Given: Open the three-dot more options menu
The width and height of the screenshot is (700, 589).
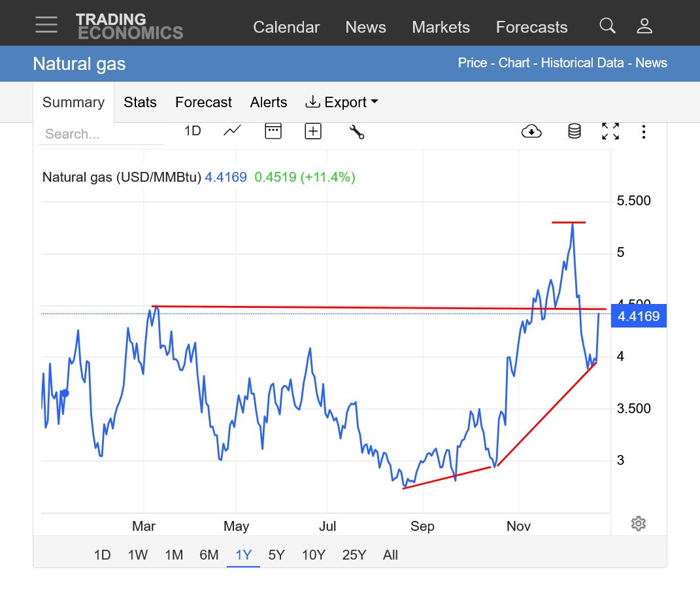Looking at the screenshot, I should (644, 132).
